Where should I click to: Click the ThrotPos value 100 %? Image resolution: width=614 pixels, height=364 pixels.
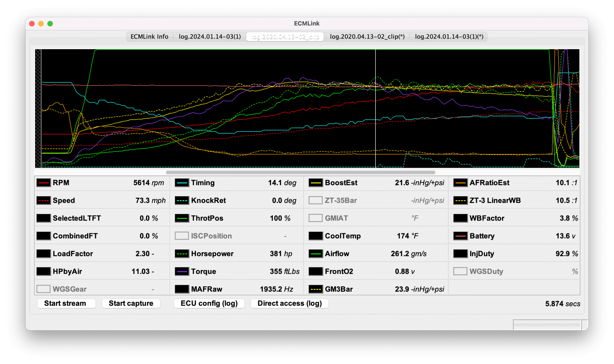[x=280, y=218]
